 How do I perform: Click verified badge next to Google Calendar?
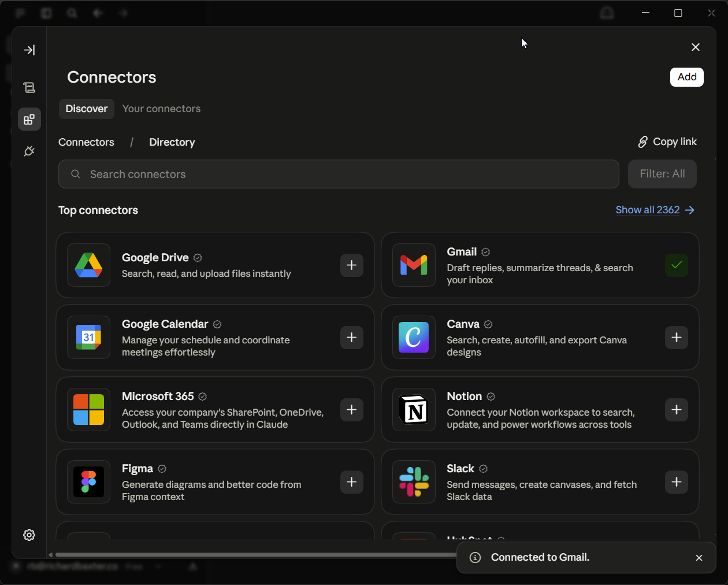click(217, 324)
